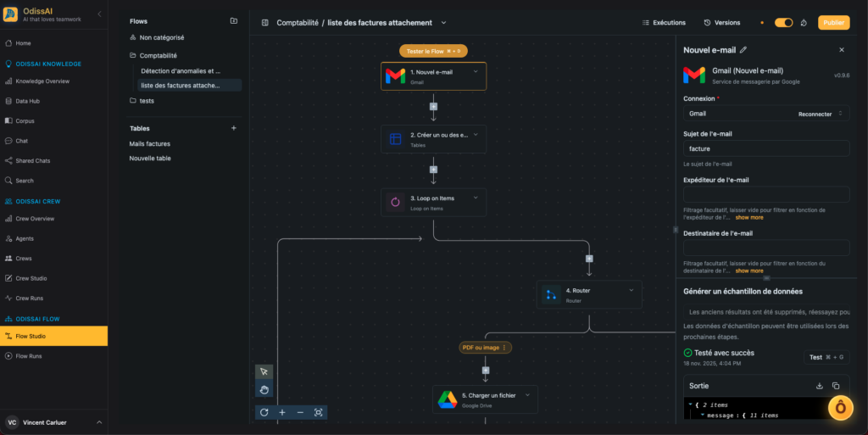
Task: Click the fit-to-view icon in the canvas controls
Action: 319,412
